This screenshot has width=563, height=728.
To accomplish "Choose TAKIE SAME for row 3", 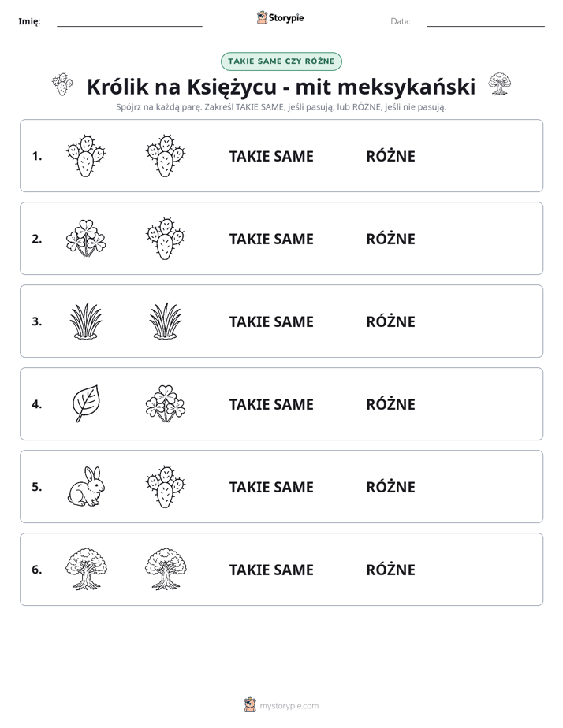I will 271,321.
